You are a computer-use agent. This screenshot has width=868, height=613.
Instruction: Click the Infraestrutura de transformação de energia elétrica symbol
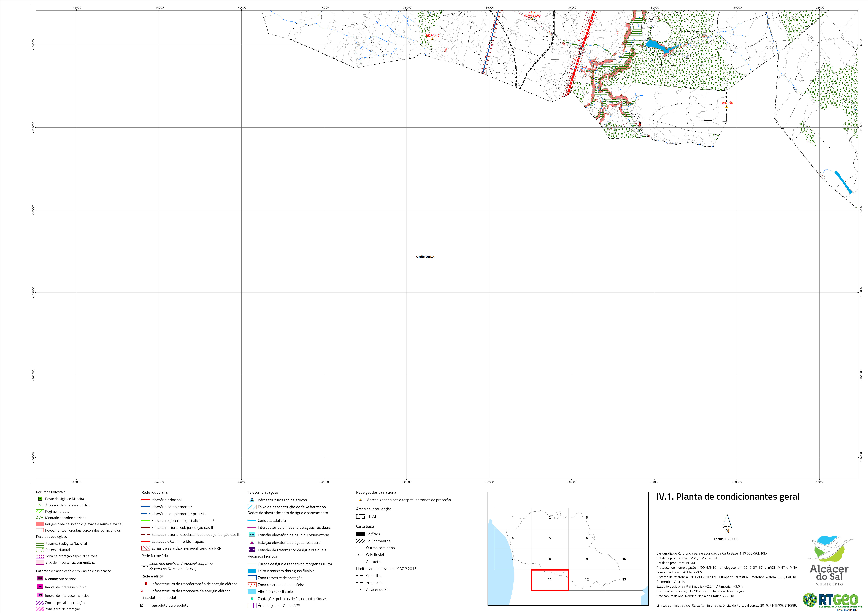pos(146,584)
